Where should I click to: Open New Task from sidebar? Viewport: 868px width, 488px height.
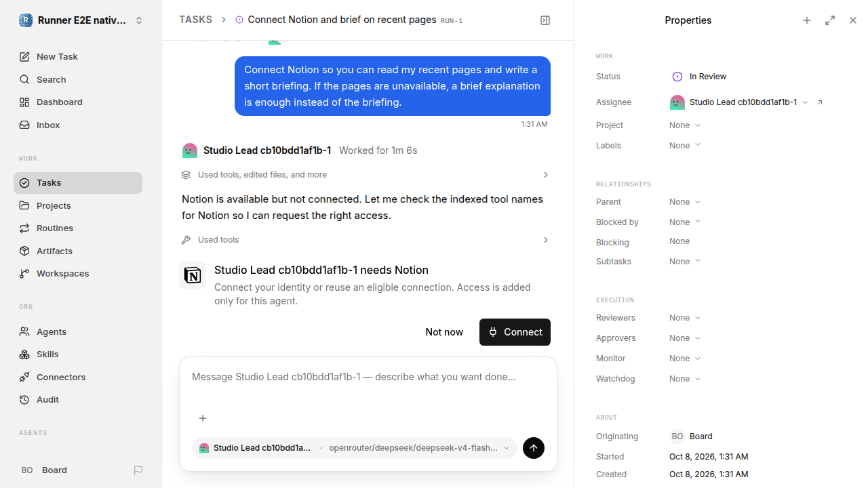coord(78,56)
